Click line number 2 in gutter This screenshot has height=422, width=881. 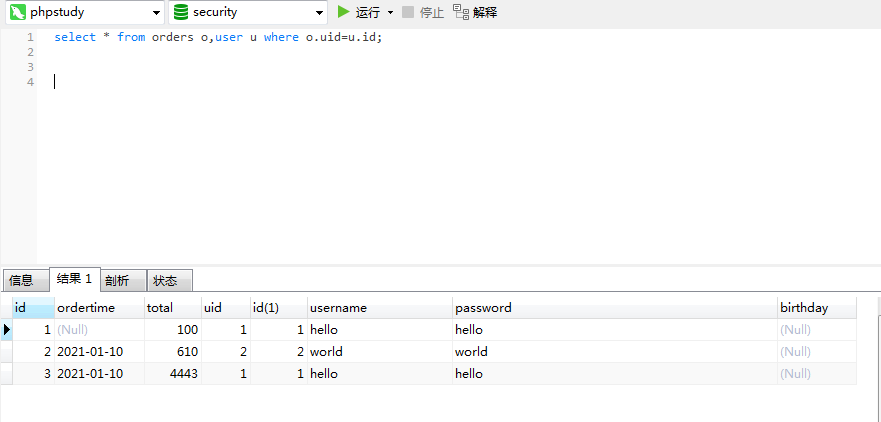coord(30,52)
